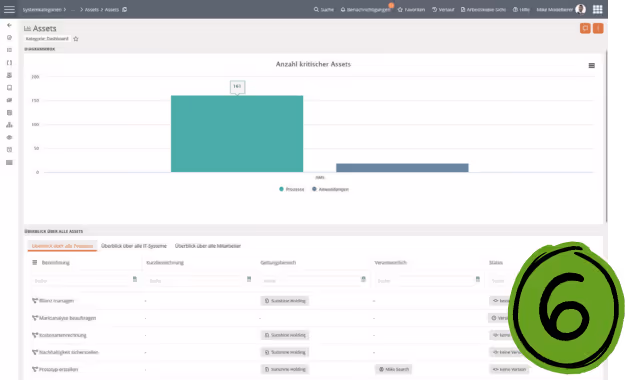Open Benachrichtigungen notifications bell
Screen dimensions: 640x380
click(365, 9)
